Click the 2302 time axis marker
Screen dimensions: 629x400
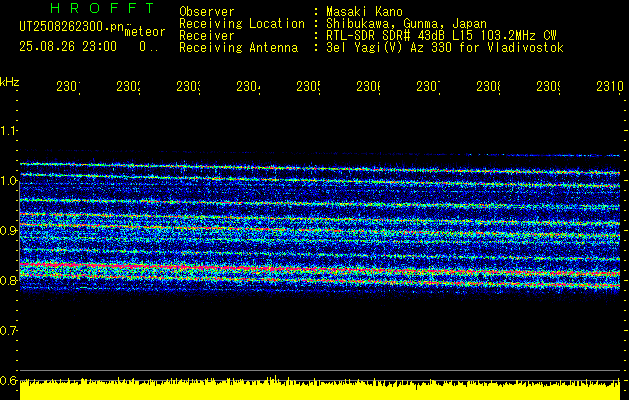click(128, 87)
